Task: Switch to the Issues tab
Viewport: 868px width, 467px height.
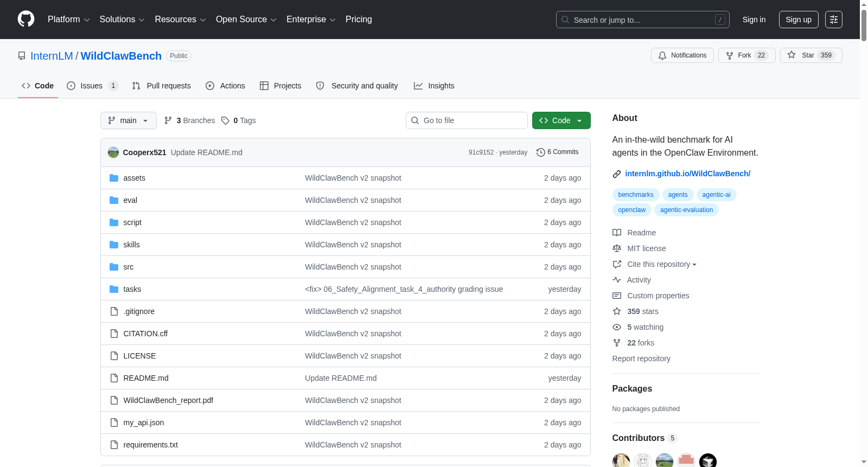Action: tap(92, 86)
